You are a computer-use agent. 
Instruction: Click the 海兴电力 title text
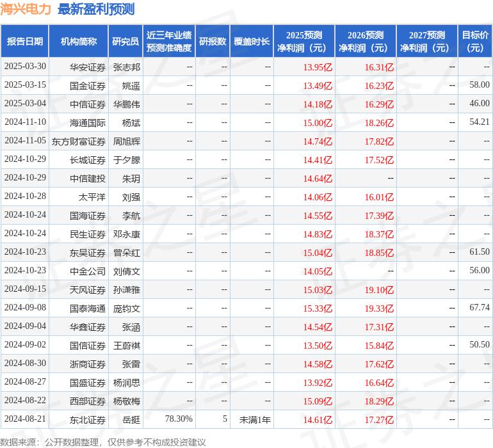point(26,9)
